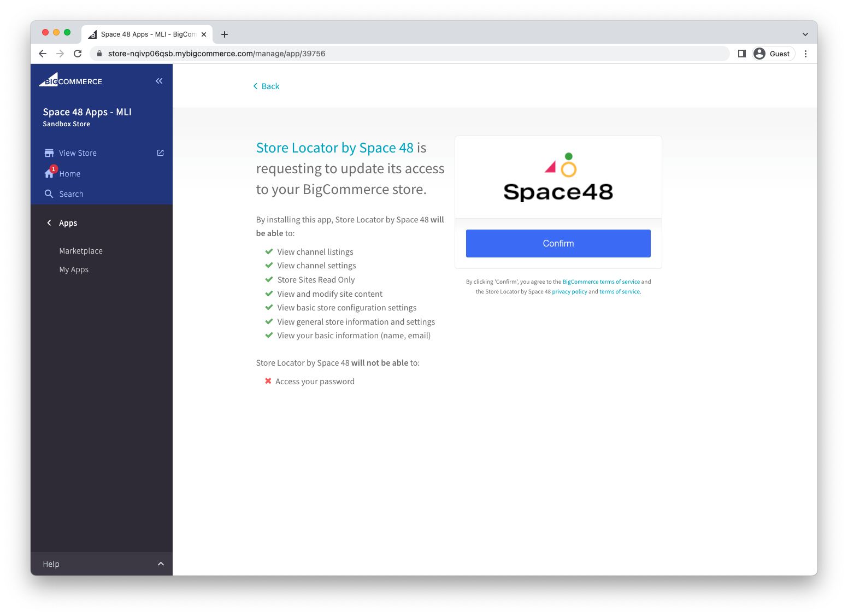Click 'View basic store configuration settings' text
This screenshot has height=616, width=848.
point(346,308)
